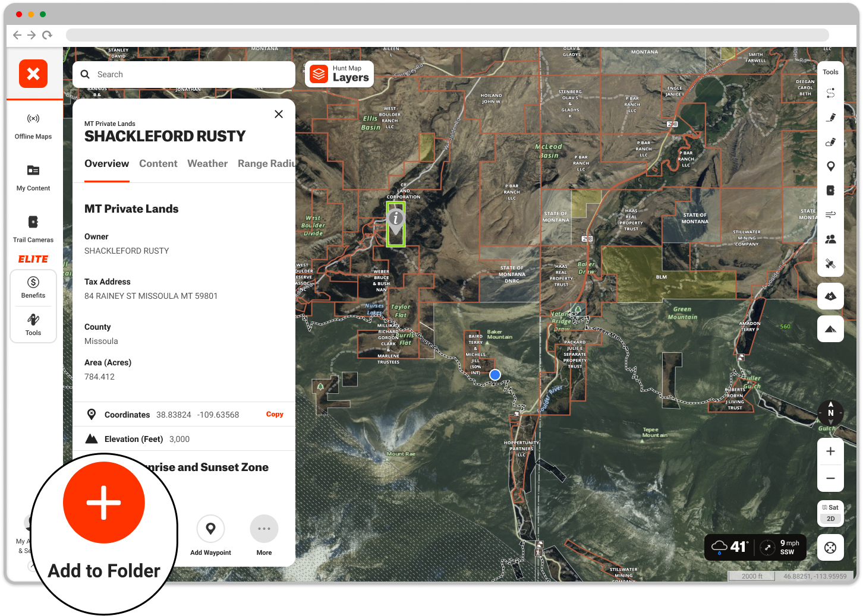
Task: Select the trail camera tool in the Tools panel
Action: coord(830,191)
